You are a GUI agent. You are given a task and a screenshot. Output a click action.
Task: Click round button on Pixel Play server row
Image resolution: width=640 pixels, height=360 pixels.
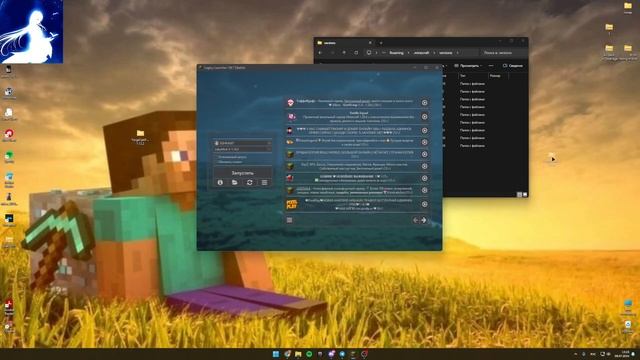click(x=424, y=204)
